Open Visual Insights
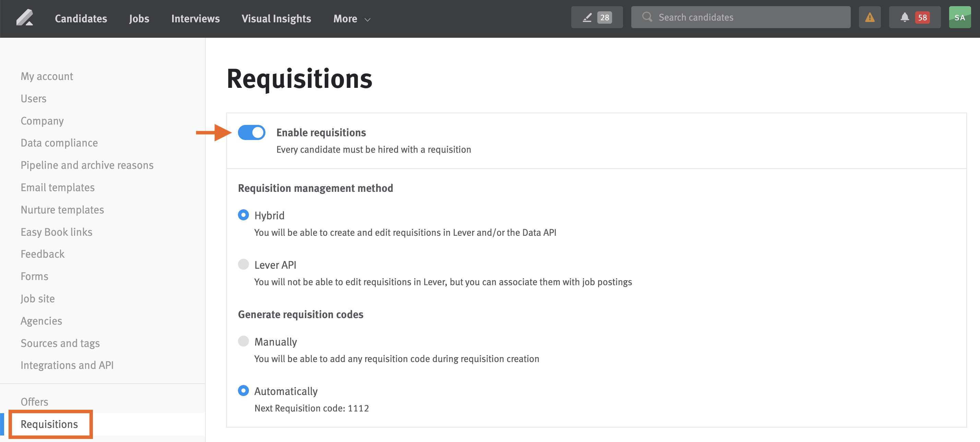980x442 pixels. click(276, 19)
